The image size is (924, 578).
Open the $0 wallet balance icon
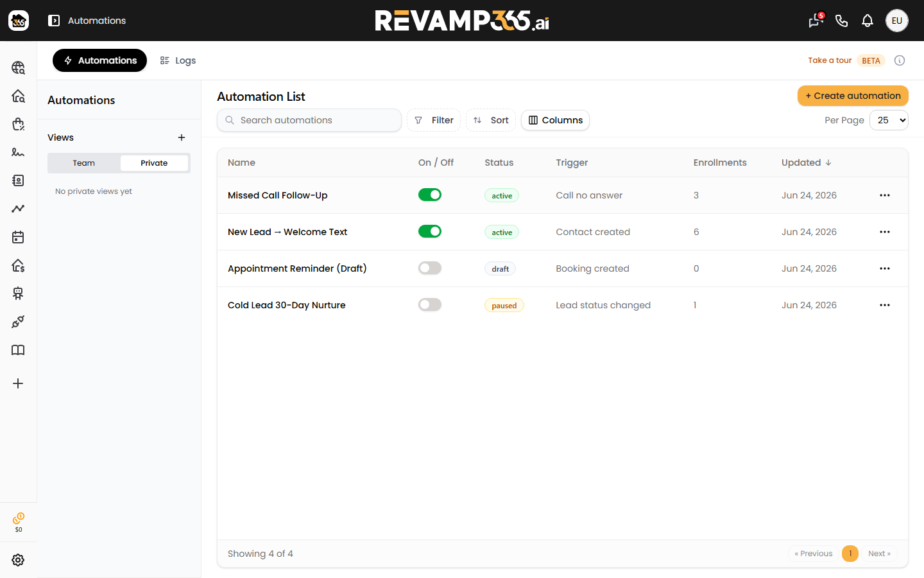19,522
